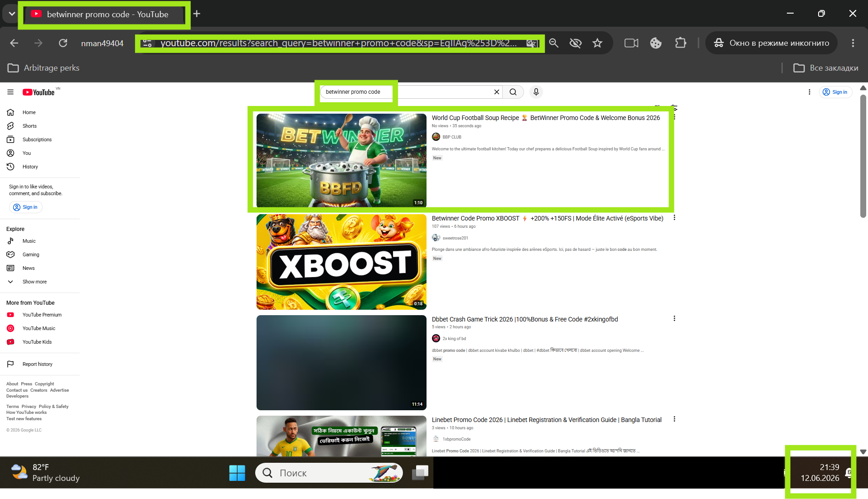The width and height of the screenshot is (868, 499).
Task: Open the Arbitrage perks bookmark folder
Action: click(44, 67)
